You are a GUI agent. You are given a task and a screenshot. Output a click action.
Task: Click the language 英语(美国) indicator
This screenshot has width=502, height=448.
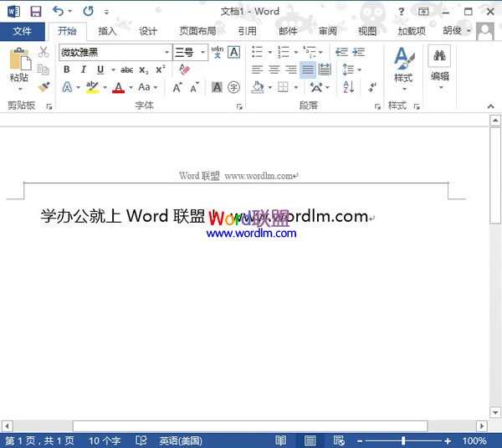(181, 440)
